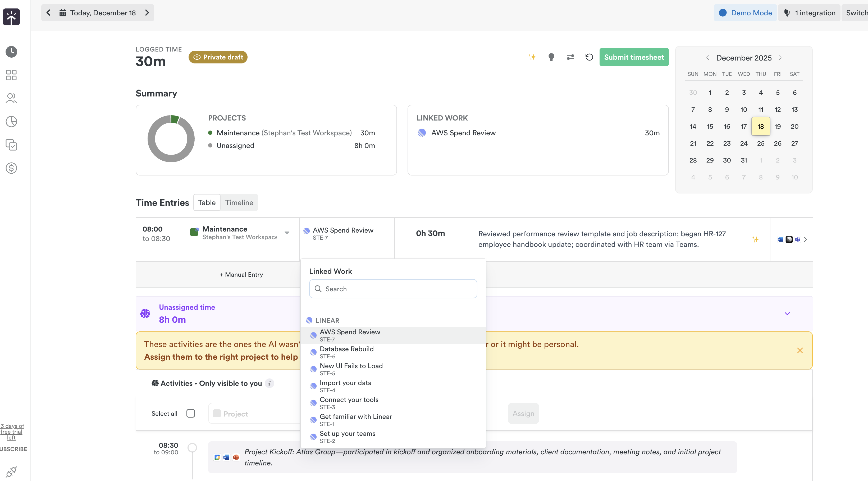Open the dashboard grid icon in sidebar
868x481 pixels.
tap(11, 75)
